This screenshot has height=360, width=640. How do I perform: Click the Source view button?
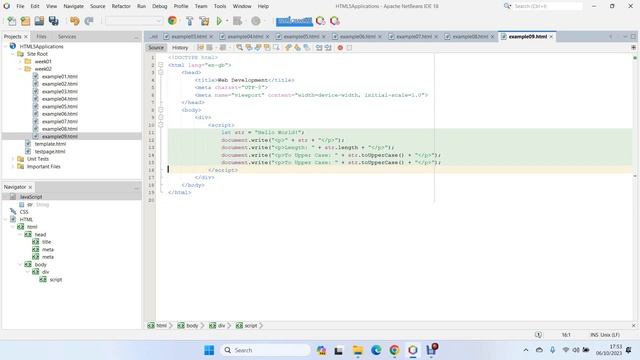tap(156, 48)
